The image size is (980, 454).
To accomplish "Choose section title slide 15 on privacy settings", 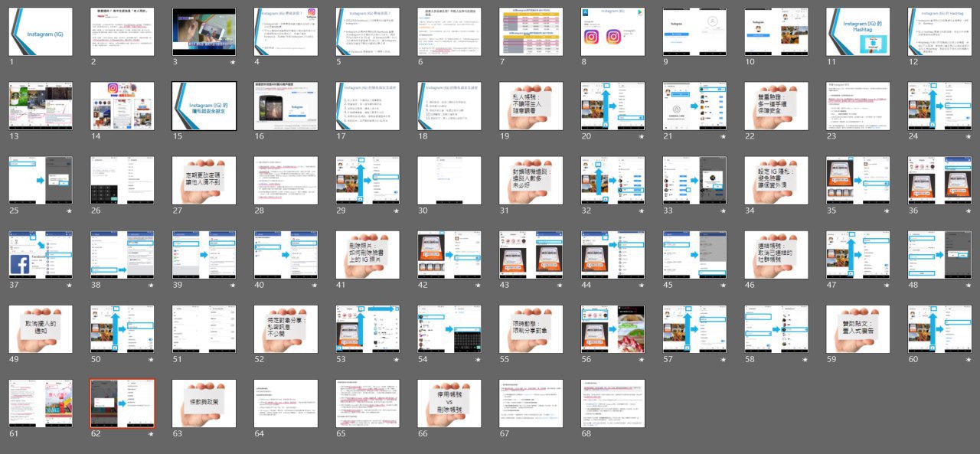I will [x=204, y=106].
